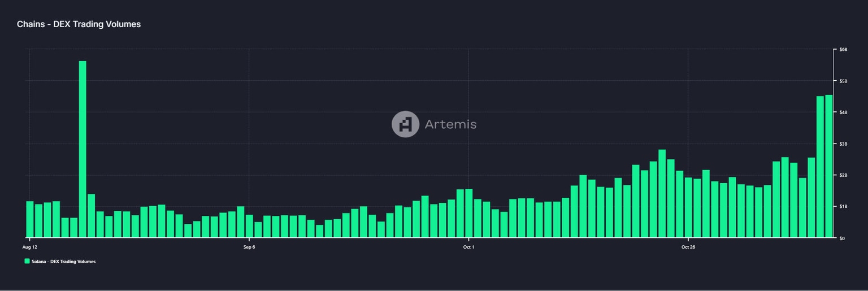Viewport: 868px width, 291px height.
Task: Select the Oct 1 x-axis date label
Action: point(468,247)
